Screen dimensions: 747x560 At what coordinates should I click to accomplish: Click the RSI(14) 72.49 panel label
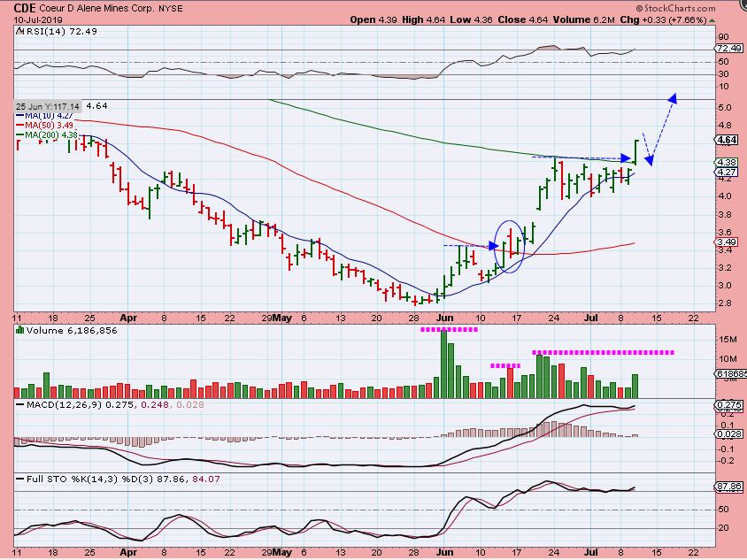(x=61, y=32)
